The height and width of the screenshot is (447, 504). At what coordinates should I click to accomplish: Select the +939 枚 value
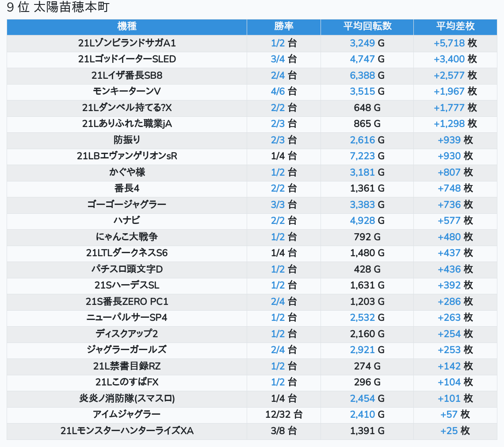tap(455, 140)
